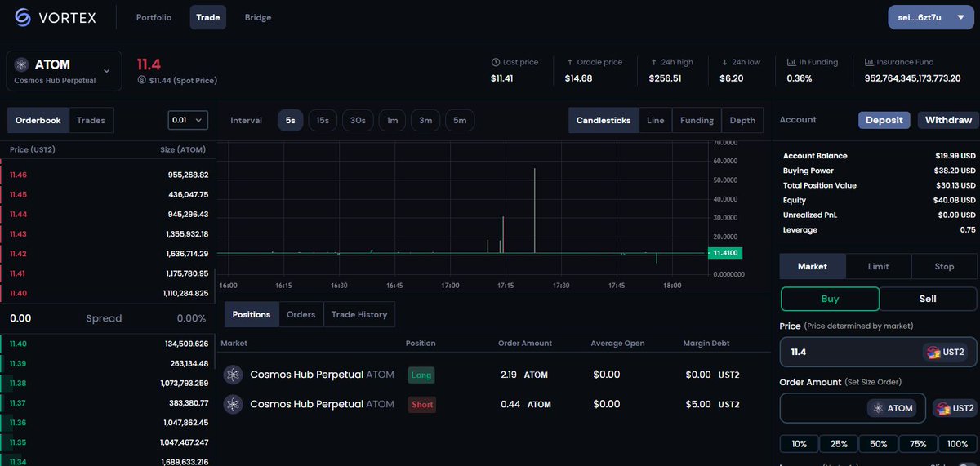Click the Price input showing 11.4
980x466 pixels.
[x=878, y=353]
